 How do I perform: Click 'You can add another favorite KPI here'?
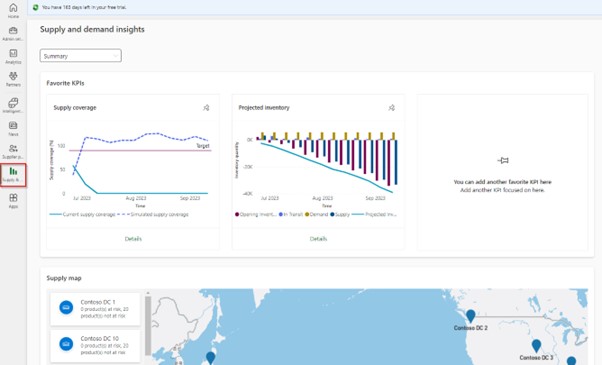pos(503,182)
